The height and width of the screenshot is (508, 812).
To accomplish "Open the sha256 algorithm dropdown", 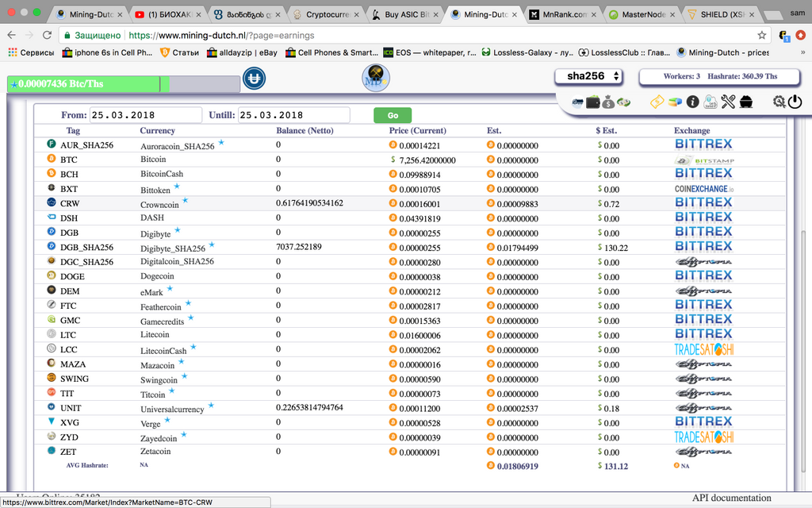I will tap(588, 76).
